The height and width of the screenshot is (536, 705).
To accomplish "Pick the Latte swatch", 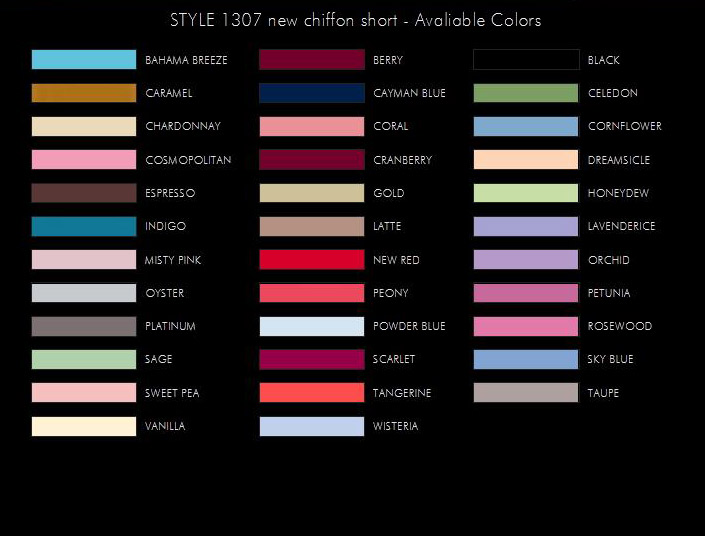I will click(x=312, y=226).
